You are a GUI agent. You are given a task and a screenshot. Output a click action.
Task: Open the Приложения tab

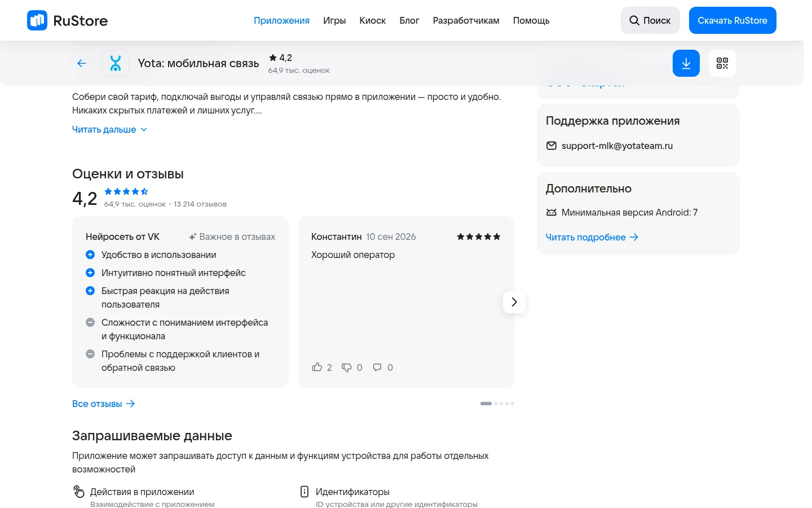point(281,20)
